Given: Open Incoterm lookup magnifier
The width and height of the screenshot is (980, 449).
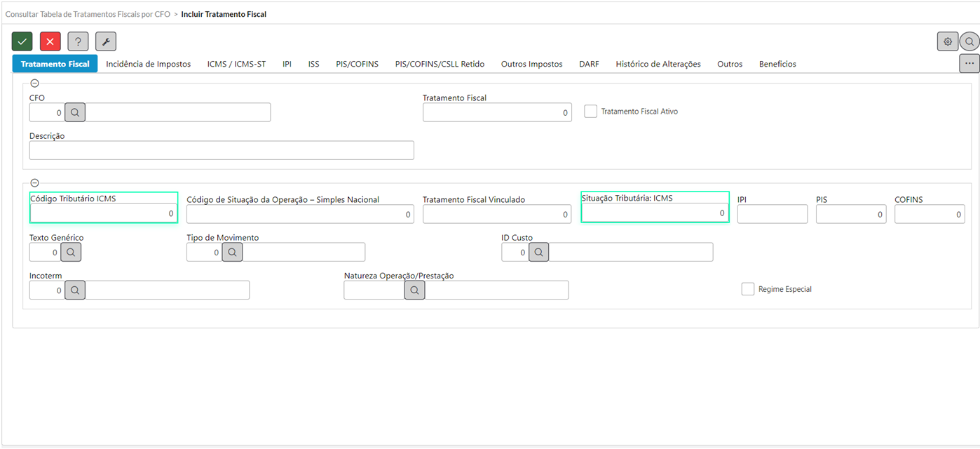Looking at the screenshot, I should (x=75, y=290).
